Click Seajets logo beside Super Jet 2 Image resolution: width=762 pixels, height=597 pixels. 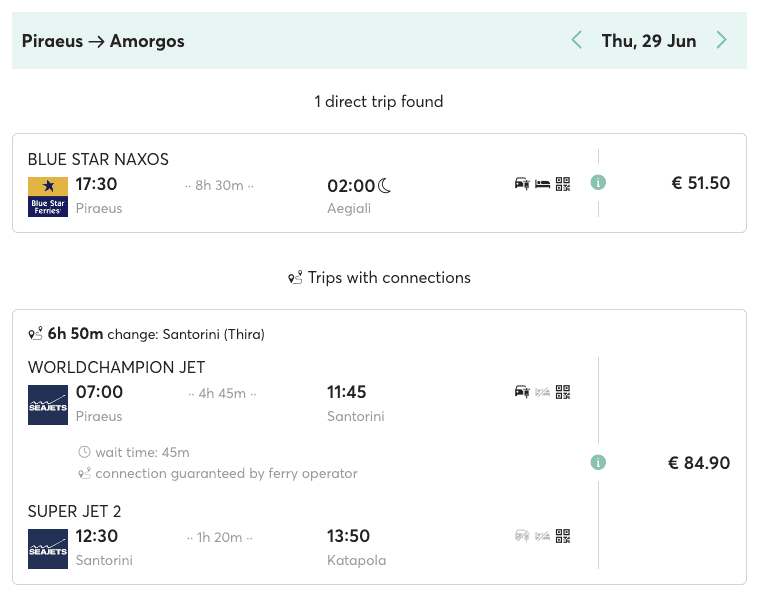point(48,549)
